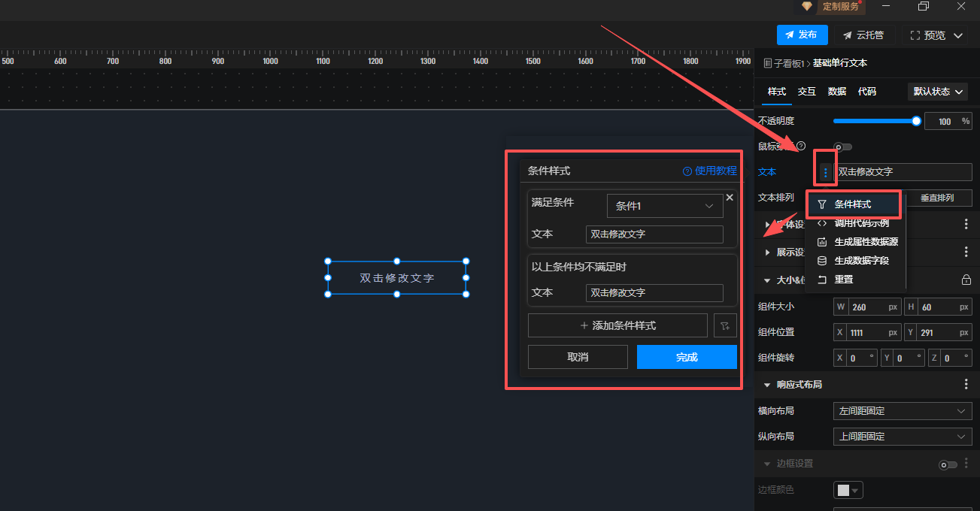Open the 使用教程 tutorial link
Viewport: 980px width, 511px height.
coord(709,171)
